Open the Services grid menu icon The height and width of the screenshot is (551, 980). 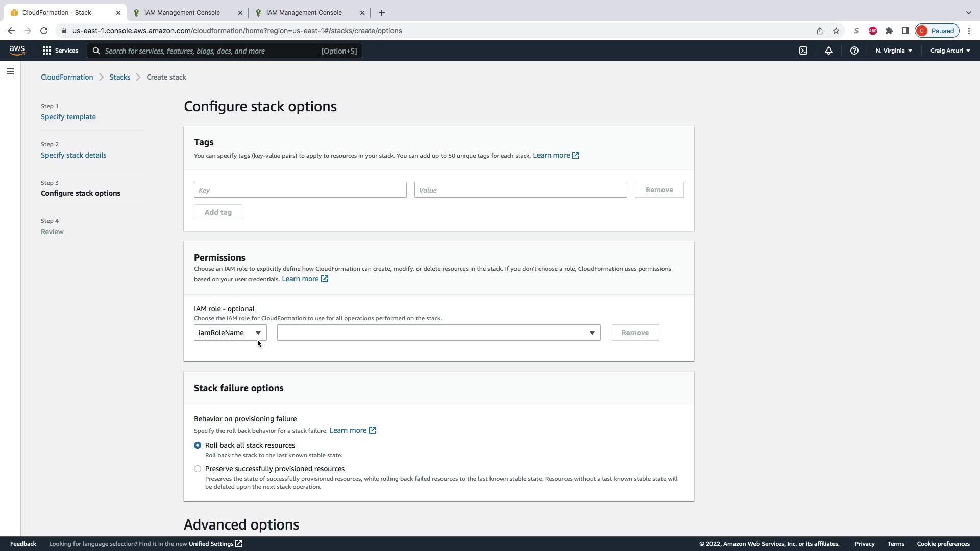[47, 51]
